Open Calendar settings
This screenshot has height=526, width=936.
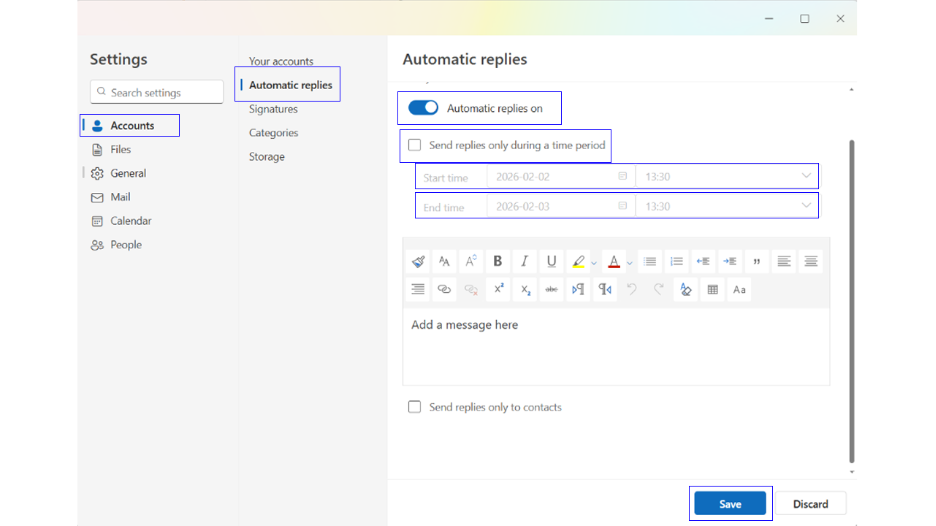(130, 221)
